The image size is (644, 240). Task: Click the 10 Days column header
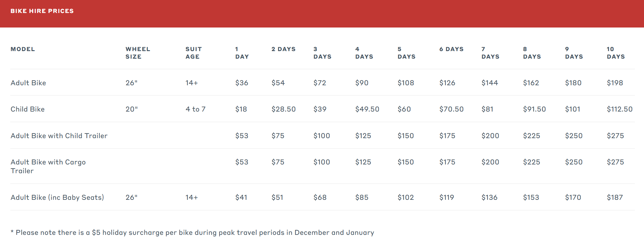(616, 53)
